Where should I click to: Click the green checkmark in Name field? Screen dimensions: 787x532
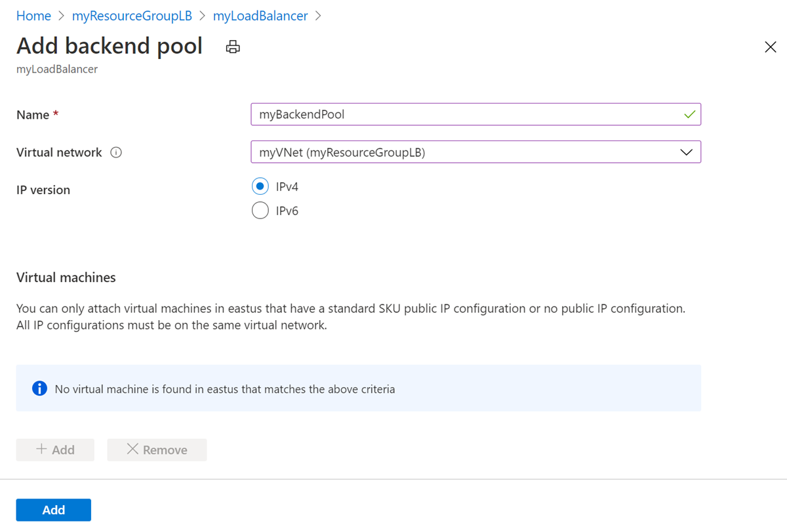(x=689, y=114)
